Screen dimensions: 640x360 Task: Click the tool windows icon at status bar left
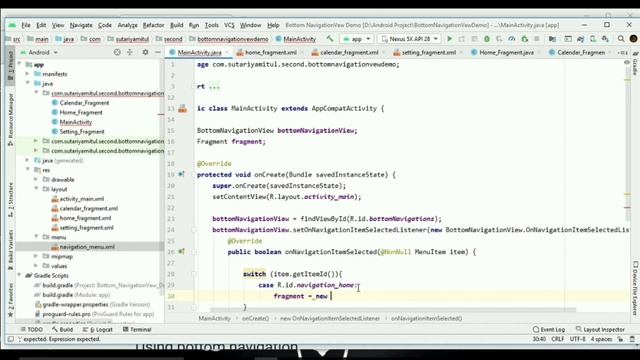point(11,339)
